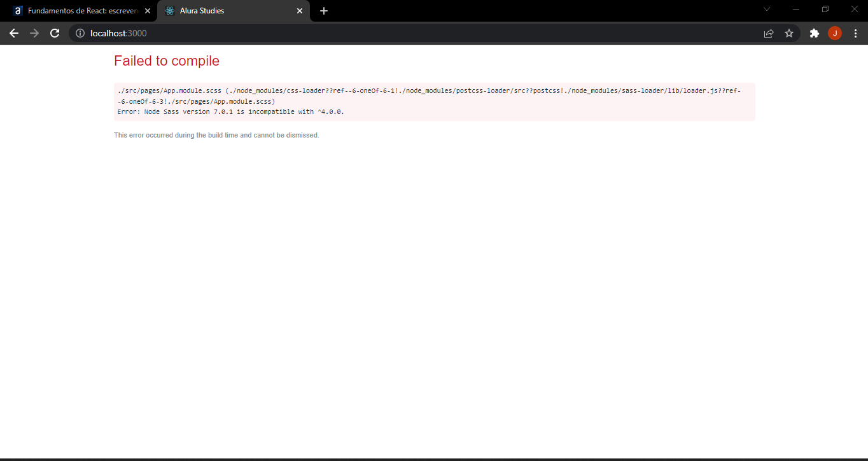The width and height of the screenshot is (868, 461).
Task: Open the profile avatar J
Action: point(835,33)
